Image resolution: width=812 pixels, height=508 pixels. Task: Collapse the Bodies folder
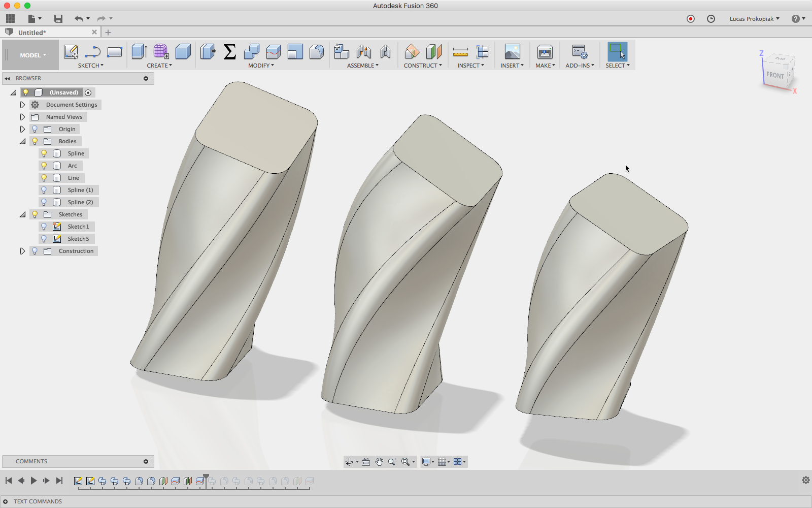coord(22,141)
